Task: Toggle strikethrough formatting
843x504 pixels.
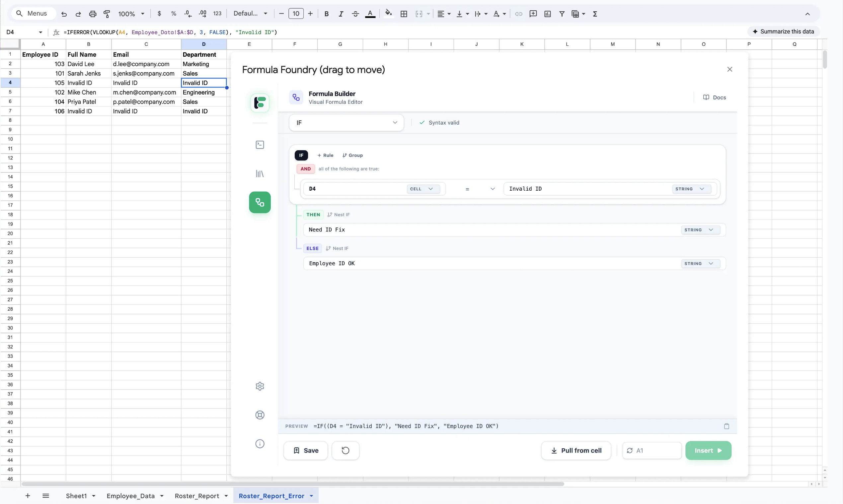Action: coord(355,14)
